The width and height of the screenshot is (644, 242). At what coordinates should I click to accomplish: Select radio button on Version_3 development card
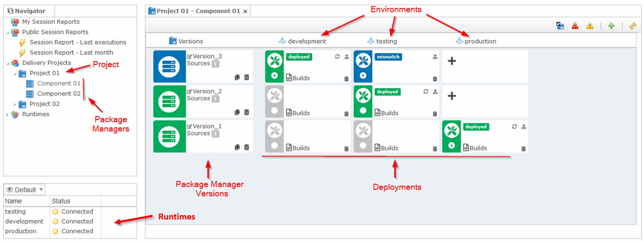274,76
